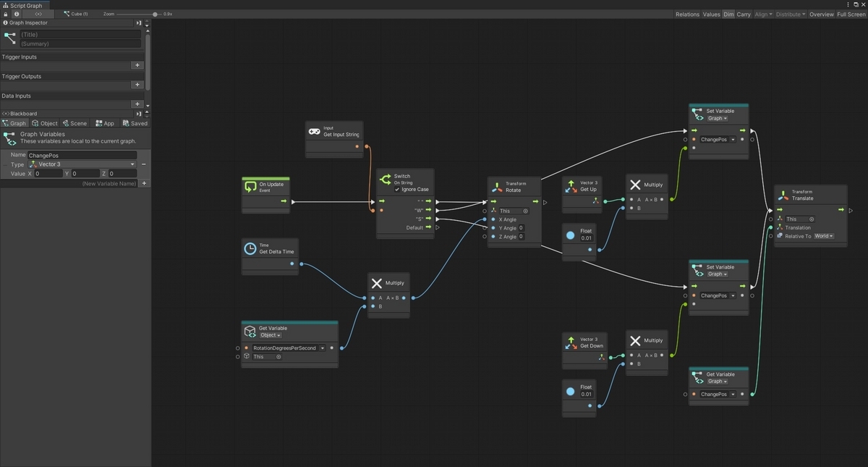Open the RotationDegreesPerSecond variable dropdown

pos(289,348)
